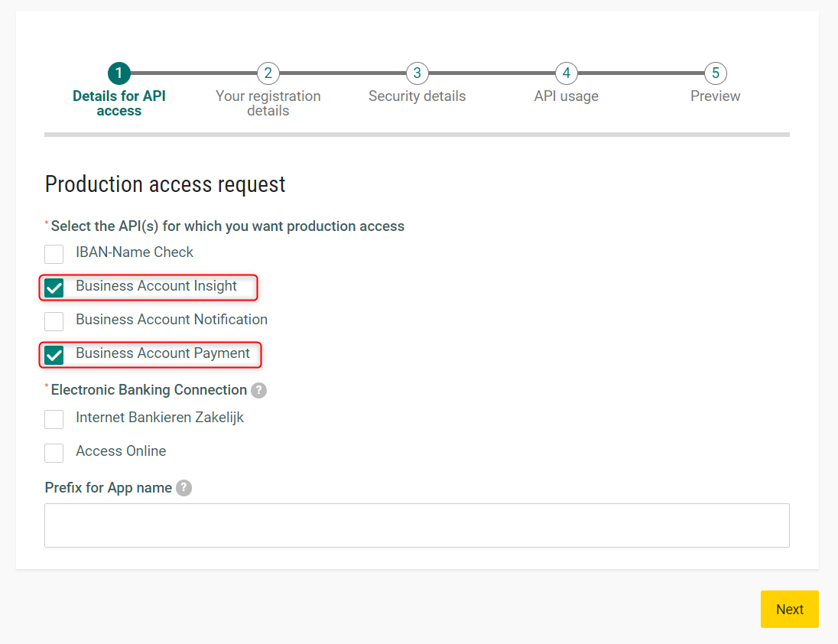838x644 pixels.
Task: Click the Details for API access label
Action: coord(119,102)
